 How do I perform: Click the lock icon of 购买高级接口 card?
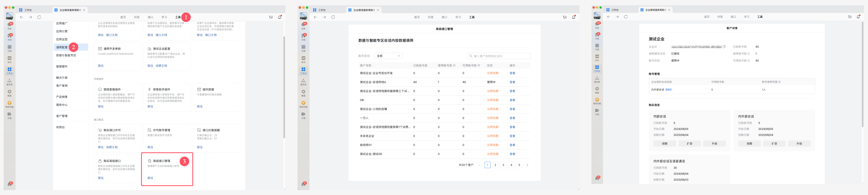click(100, 161)
